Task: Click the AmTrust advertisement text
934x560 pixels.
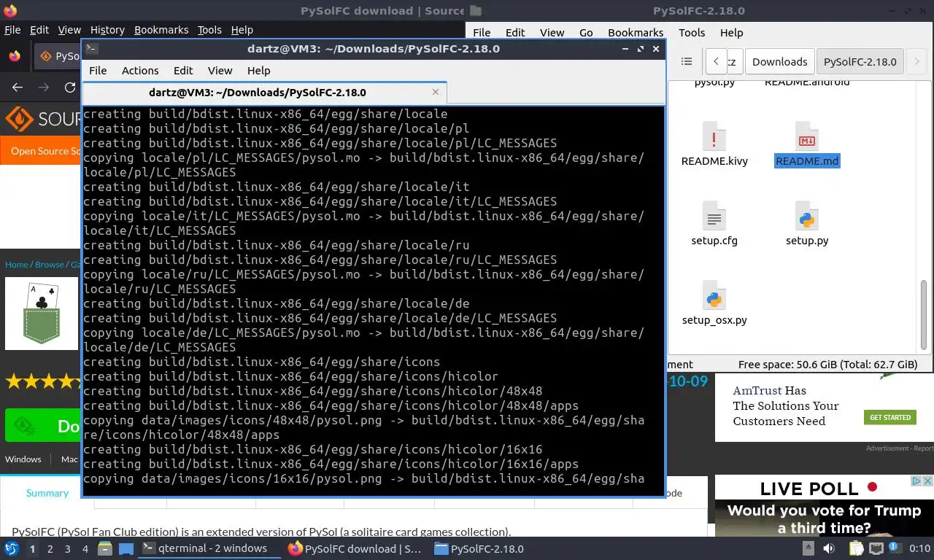Action: point(786,406)
